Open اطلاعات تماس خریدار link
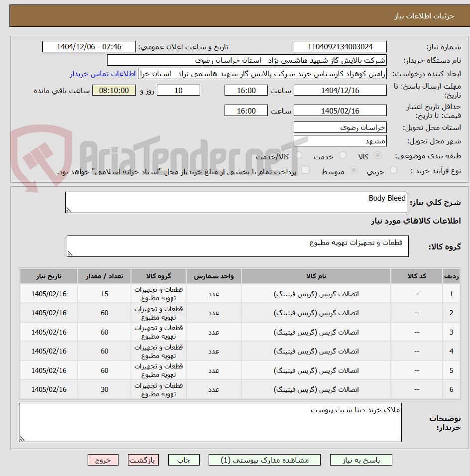This screenshot has width=470, height=476. (103, 74)
